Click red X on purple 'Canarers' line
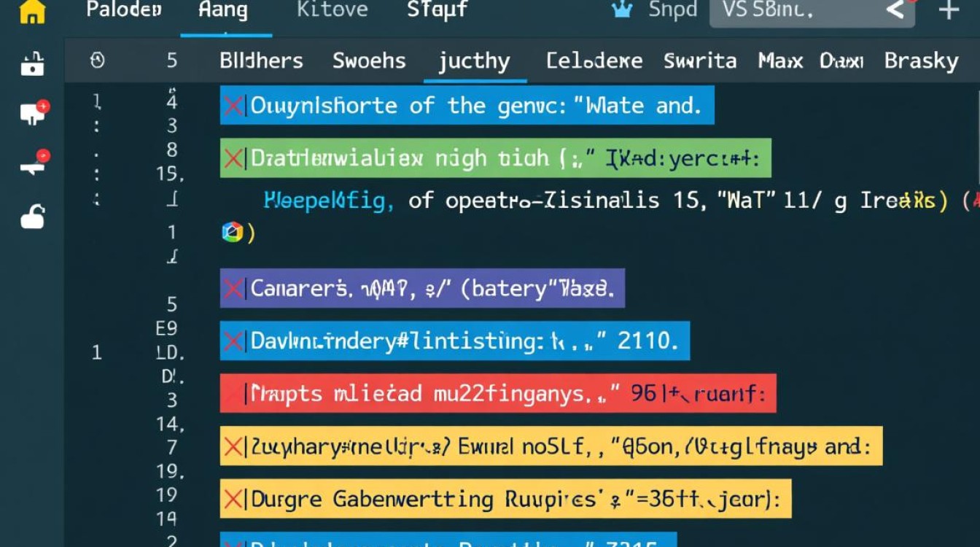 pyautogui.click(x=233, y=288)
